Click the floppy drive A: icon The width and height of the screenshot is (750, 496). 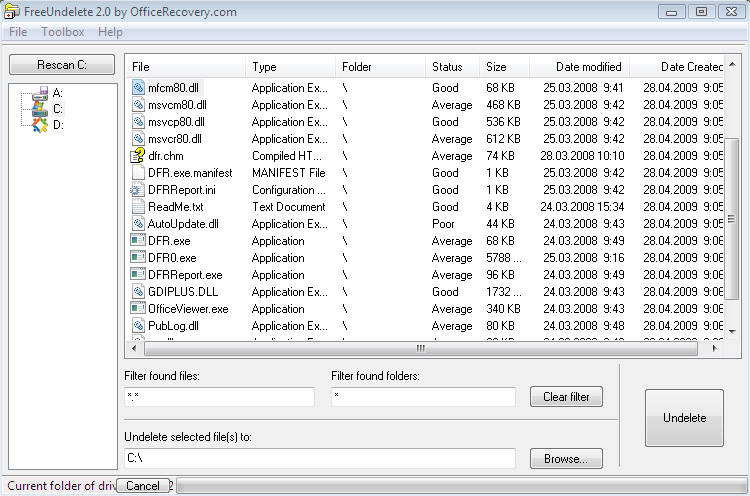40,93
